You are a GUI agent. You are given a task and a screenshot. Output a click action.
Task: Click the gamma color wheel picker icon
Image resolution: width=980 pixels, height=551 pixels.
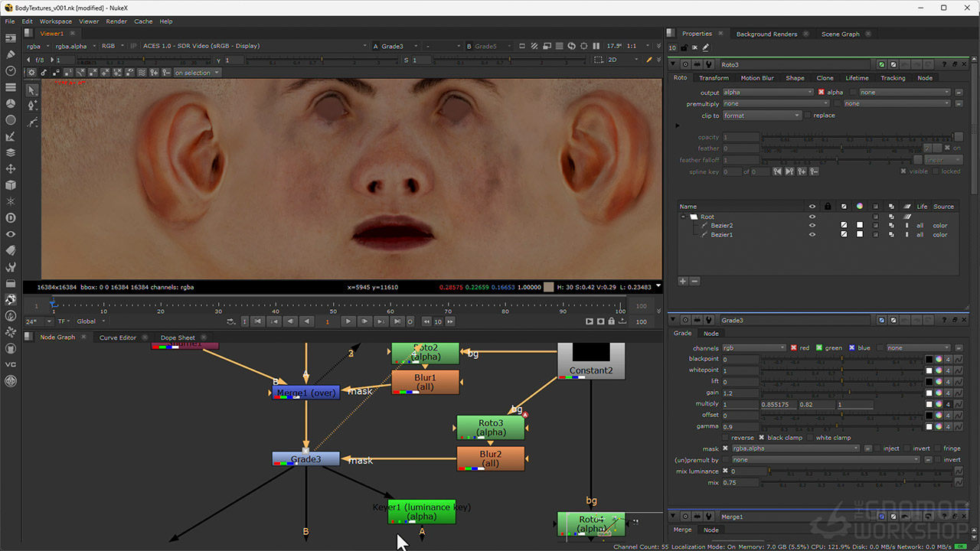[x=939, y=426]
